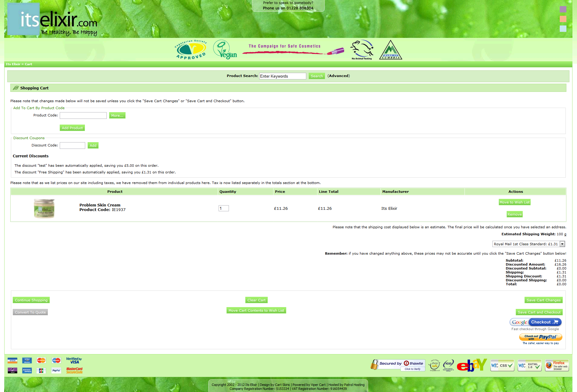Start Google Checkout
The height and width of the screenshot is (392, 577).
pos(535,322)
